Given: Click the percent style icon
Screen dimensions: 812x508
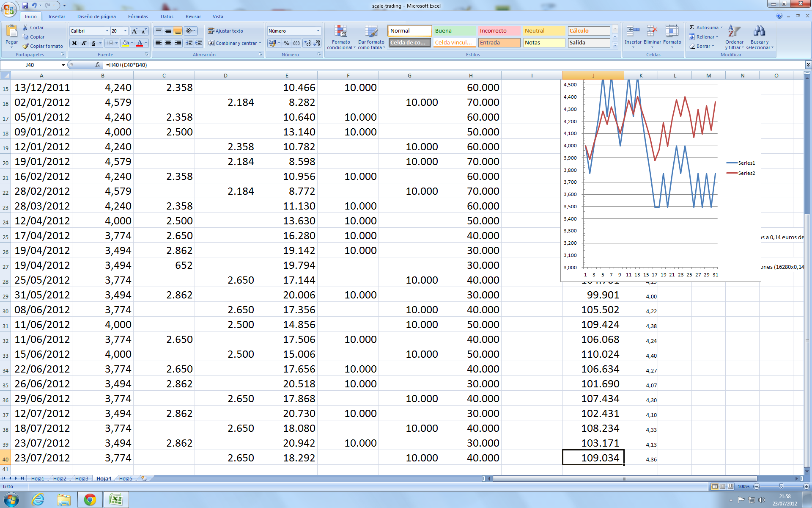Looking at the screenshot, I should 286,43.
